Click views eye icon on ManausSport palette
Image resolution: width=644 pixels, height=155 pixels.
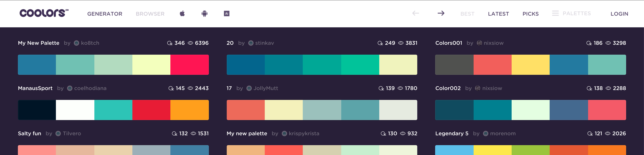[190, 88]
